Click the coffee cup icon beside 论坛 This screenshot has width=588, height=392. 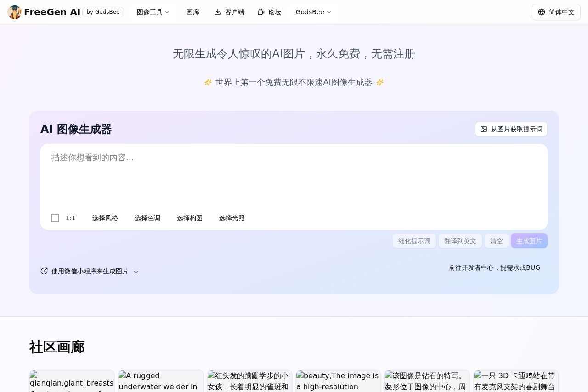(261, 12)
